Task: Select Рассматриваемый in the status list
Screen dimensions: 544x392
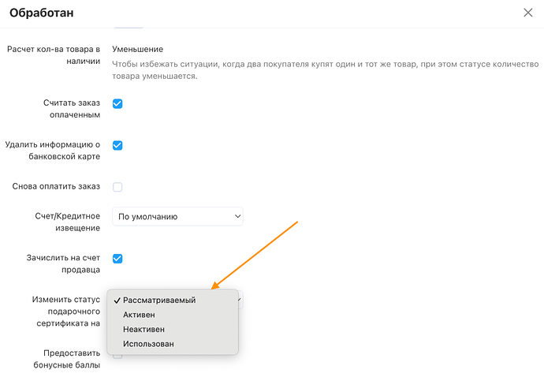Action: click(x=158, y=300)
